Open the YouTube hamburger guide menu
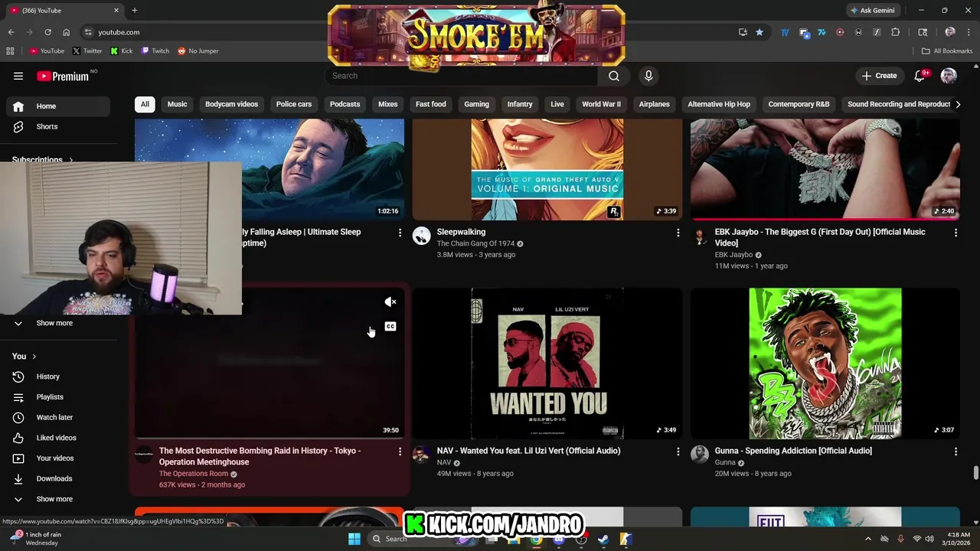The image size is (980, 551). (18, 76)
